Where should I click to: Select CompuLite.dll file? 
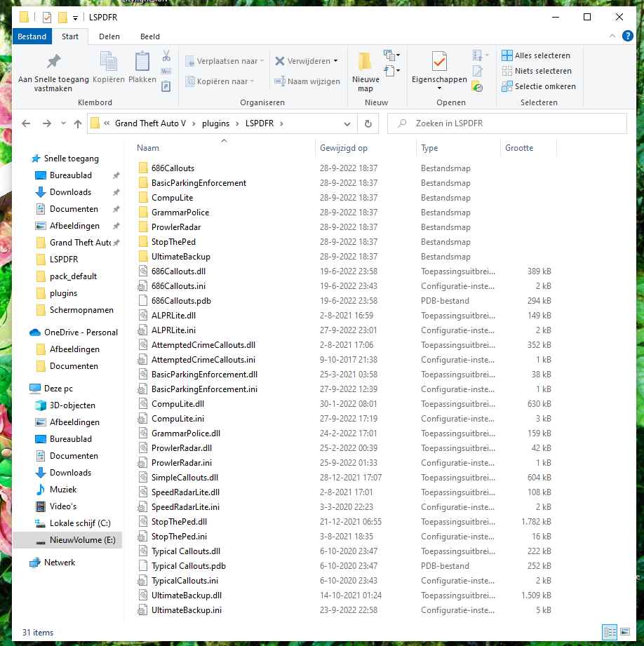[177, 404]
